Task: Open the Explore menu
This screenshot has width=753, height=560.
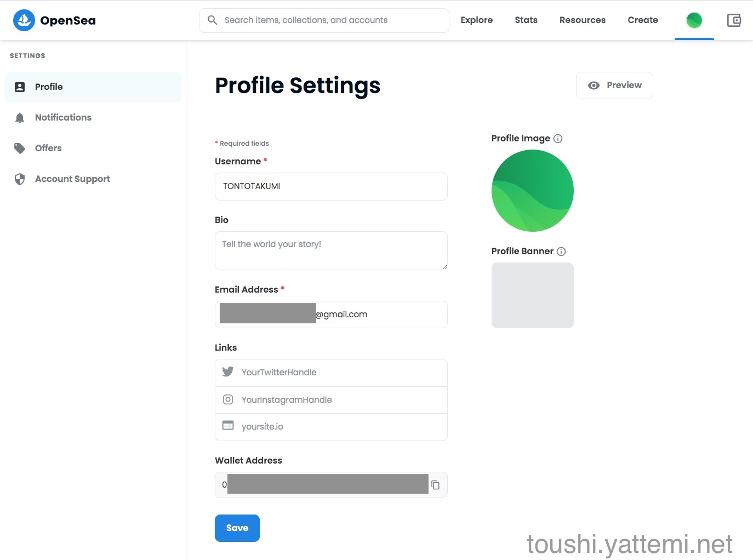Action: coord(476,20)
